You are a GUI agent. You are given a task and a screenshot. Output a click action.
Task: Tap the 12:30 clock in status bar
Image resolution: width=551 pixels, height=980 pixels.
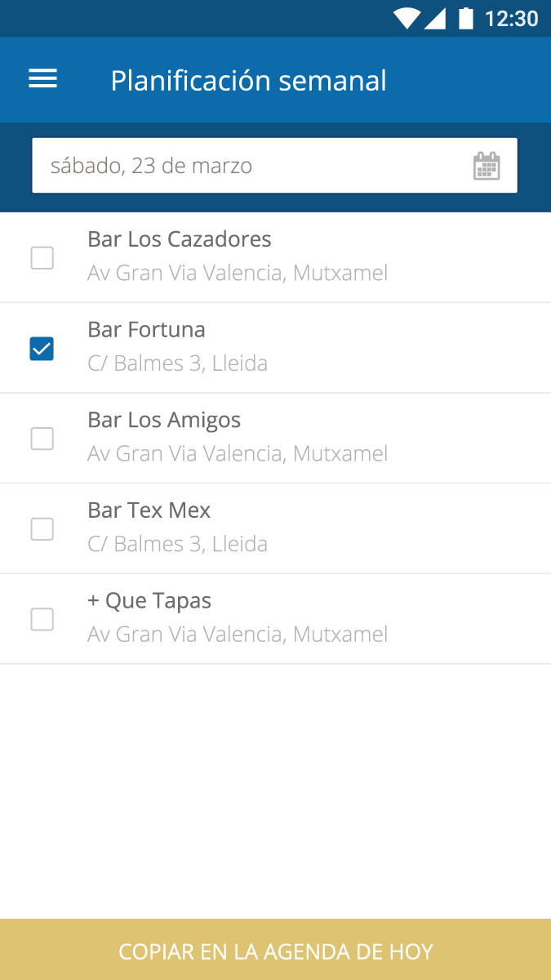click(x=511, y=18)
